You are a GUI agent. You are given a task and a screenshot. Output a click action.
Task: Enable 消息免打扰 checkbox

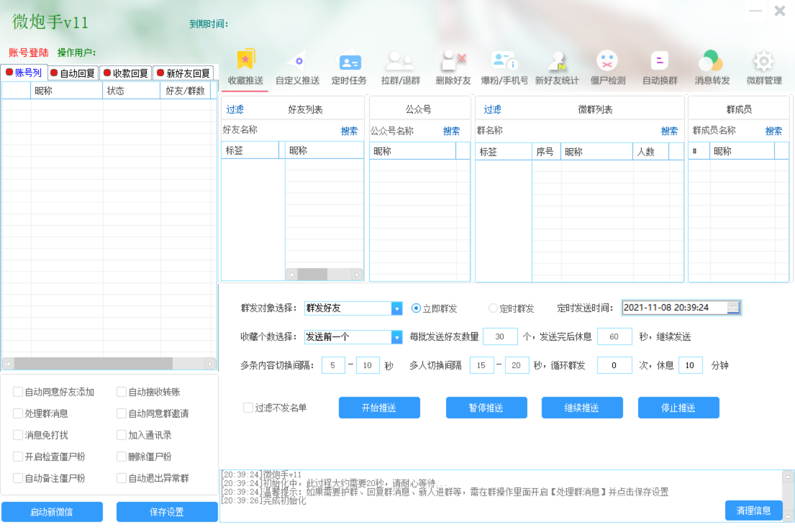pyautogui.click(x=18, y=435)
